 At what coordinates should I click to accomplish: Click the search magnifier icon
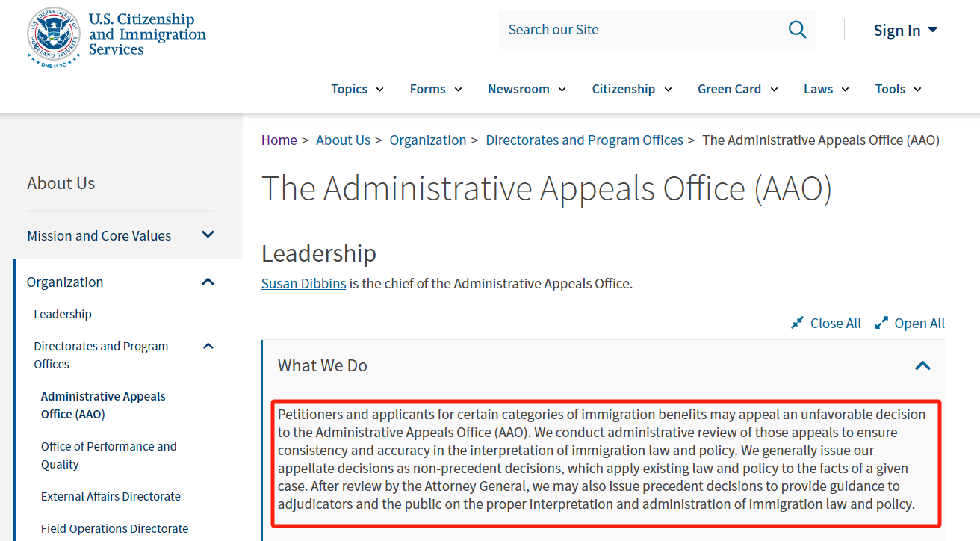[x=797, y=30]
